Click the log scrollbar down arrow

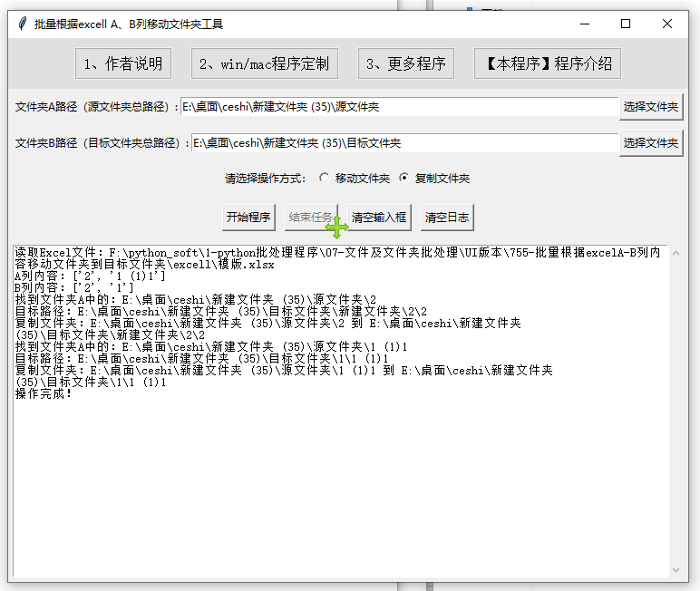coord(676,570)
